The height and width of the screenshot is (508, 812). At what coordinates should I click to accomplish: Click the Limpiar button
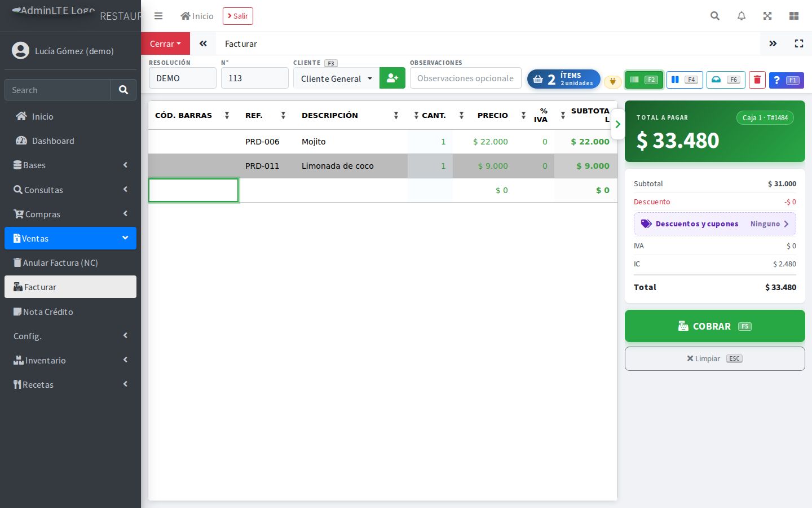715,358
